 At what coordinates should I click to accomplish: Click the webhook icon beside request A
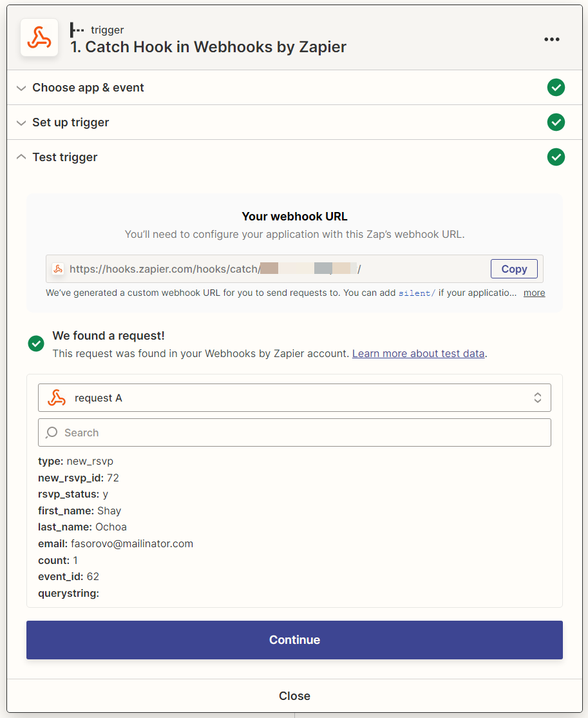(55, 398)
